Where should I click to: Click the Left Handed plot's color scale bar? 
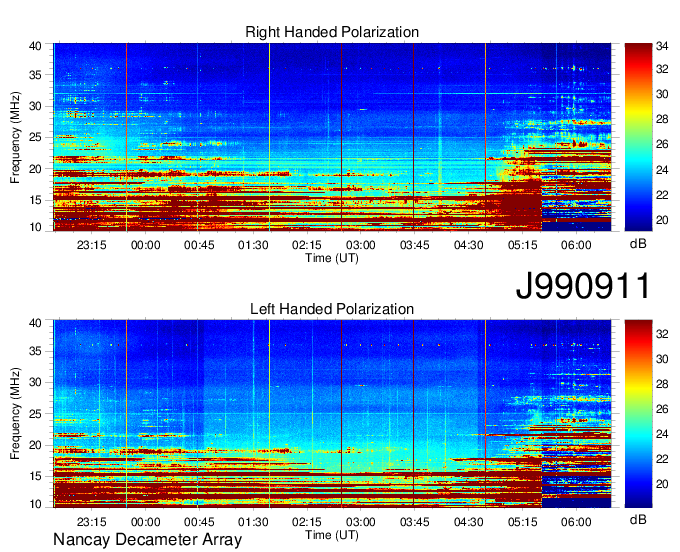pos(638,414)
